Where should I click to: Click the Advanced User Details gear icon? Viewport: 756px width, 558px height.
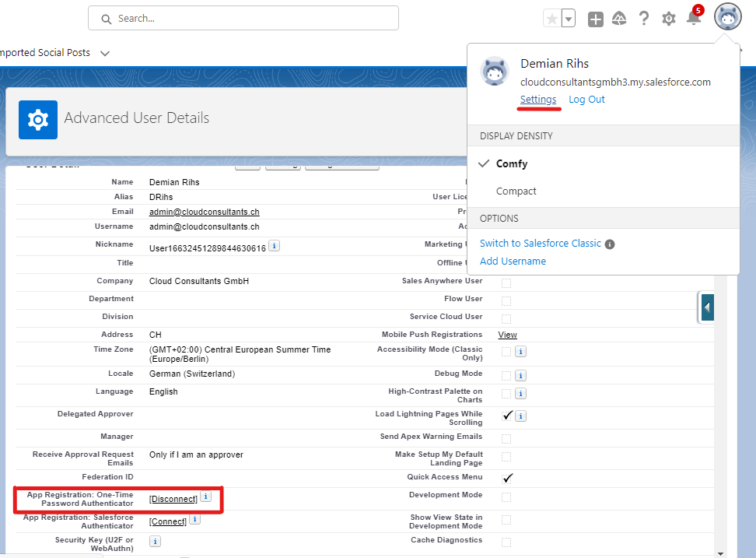(x=38, y=119)
